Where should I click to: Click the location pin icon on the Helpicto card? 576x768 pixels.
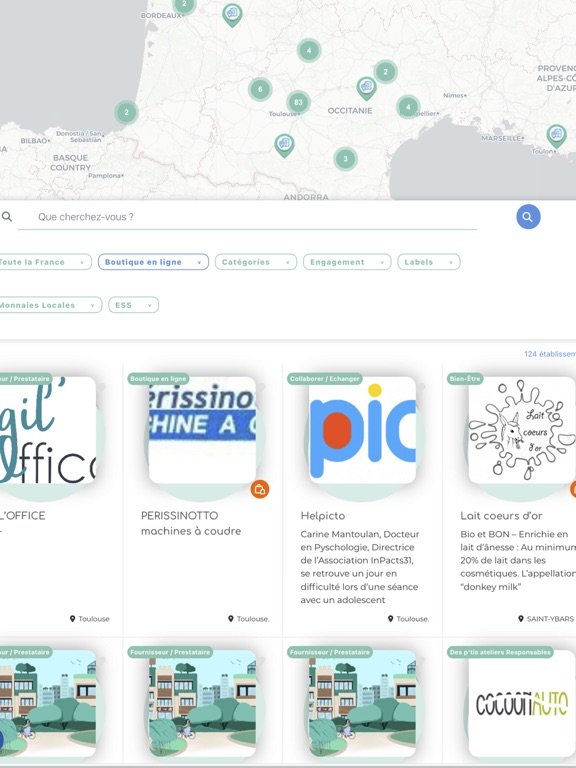click(x=390, y=619)
